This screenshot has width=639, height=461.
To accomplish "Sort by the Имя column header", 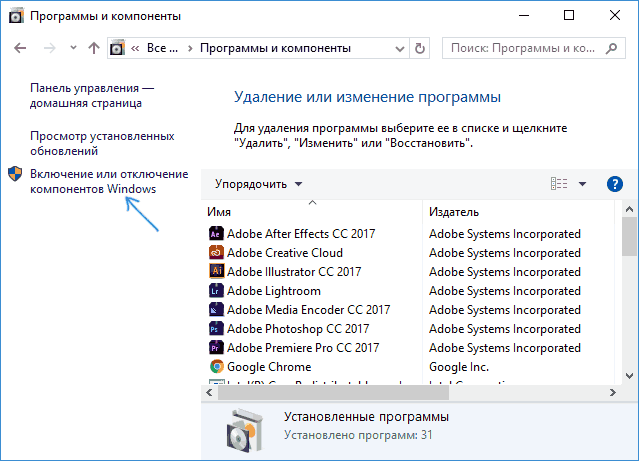I will tap(312, 212).
